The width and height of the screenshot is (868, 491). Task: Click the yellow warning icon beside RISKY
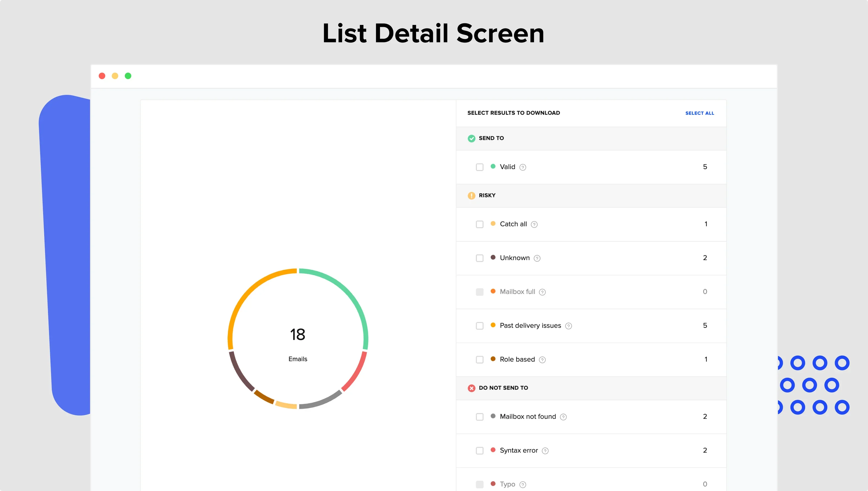pyautogui.click(x=471, y=196)
